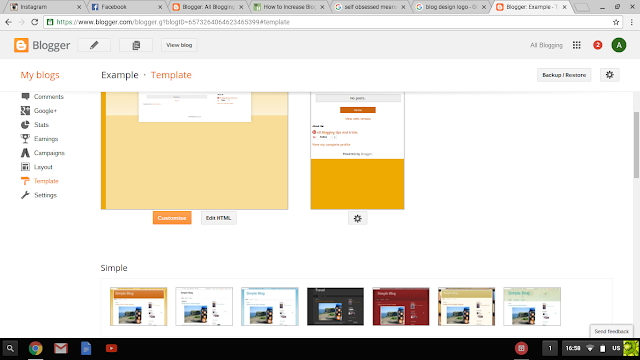The image size is (640, 360).
Task: Click the red app icon in the shelf
Action: click(x=521, y=349)
